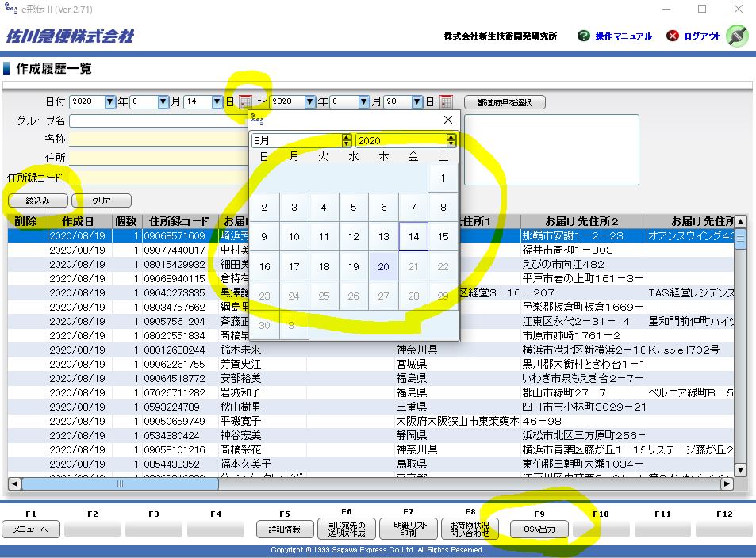
Task: Close the calendar popup
Action: point(447,120)
